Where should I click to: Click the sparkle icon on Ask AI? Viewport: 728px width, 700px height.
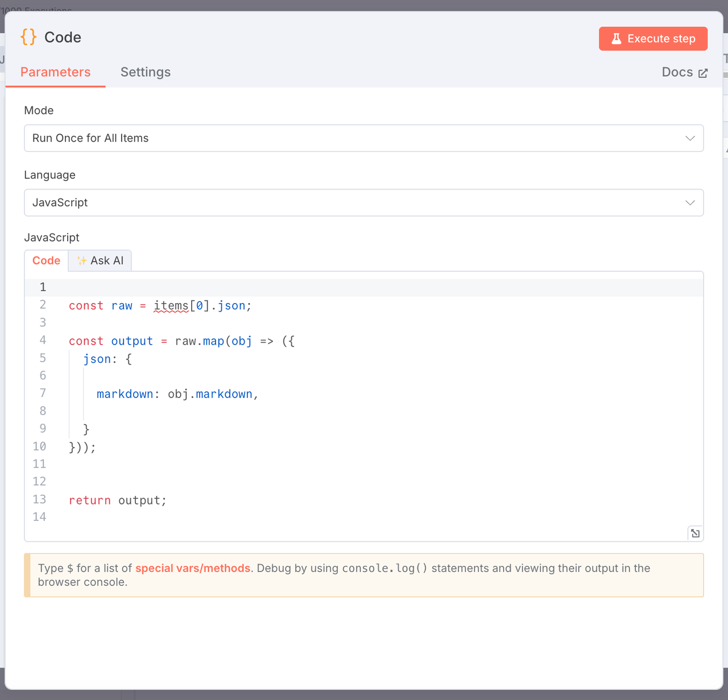coord(82,260)
